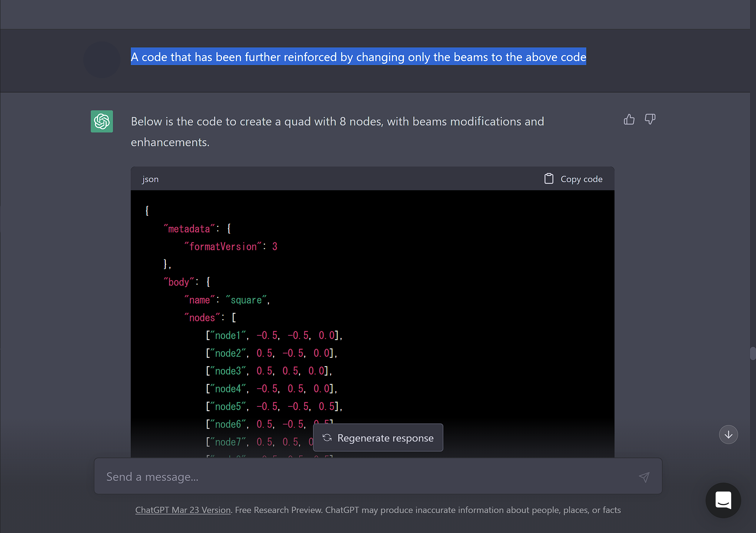
Task: Click the send message paper plane icon
Action: [x=644, y=477]
